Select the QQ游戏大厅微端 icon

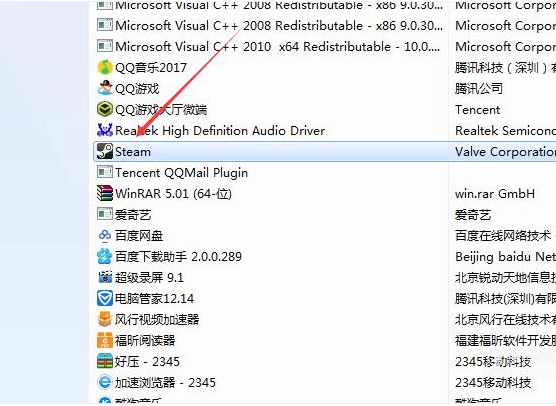(x=105, y=109)
